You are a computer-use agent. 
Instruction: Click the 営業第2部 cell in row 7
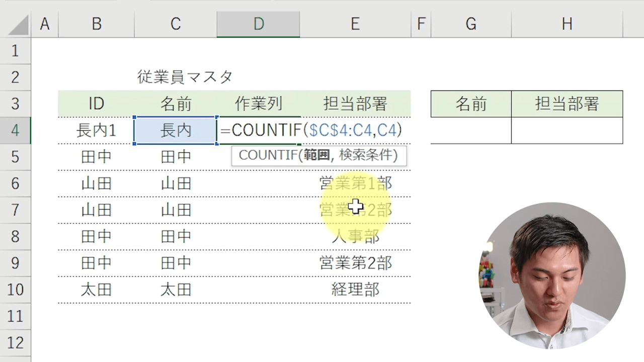click(355, 210)
